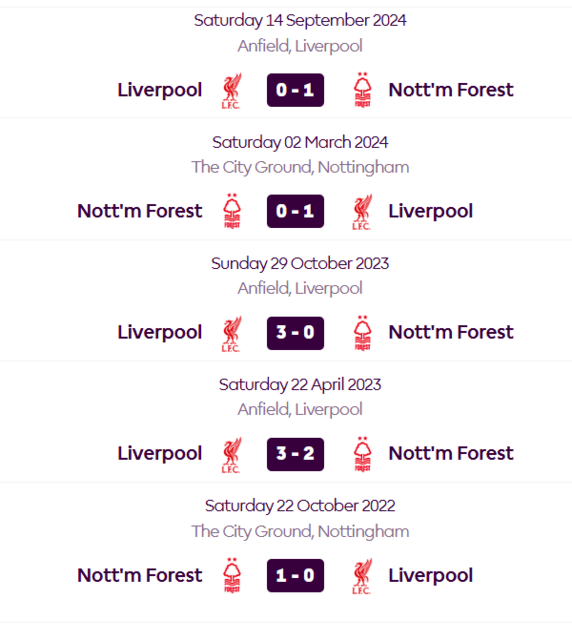Click Nott'm Forest crest in 02 March 2024 match

[232, 211]
